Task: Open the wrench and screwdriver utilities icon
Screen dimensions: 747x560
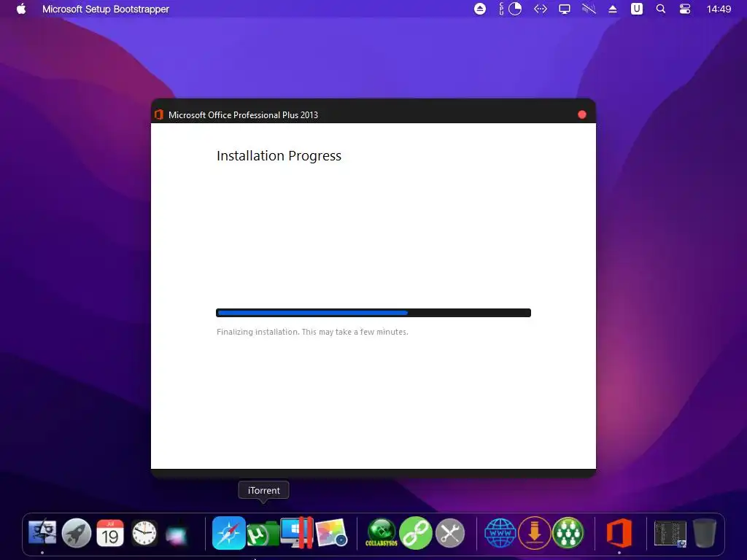Action: [449, 532]
